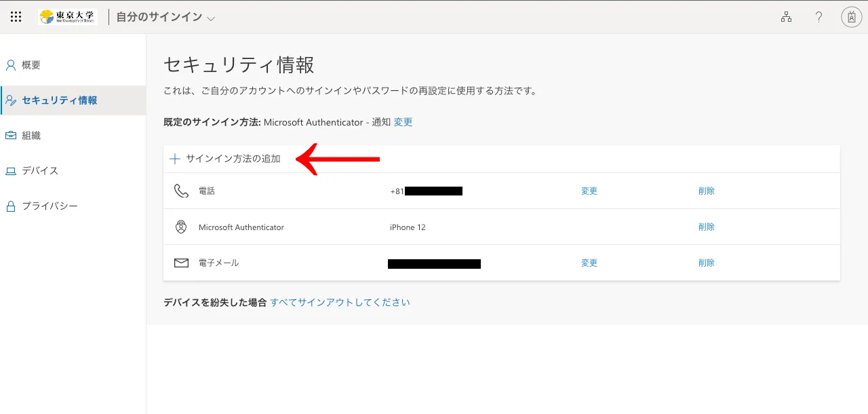Click 削除 for the 電子メール entry
Image resolution: width=868 pixels, height=414 pixels.
pos(706,263)
